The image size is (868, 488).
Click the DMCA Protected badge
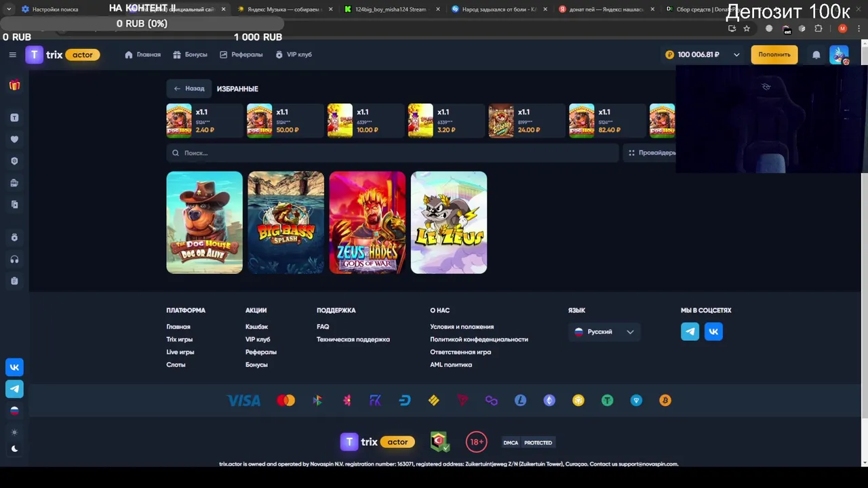click(x=528, y=443)
